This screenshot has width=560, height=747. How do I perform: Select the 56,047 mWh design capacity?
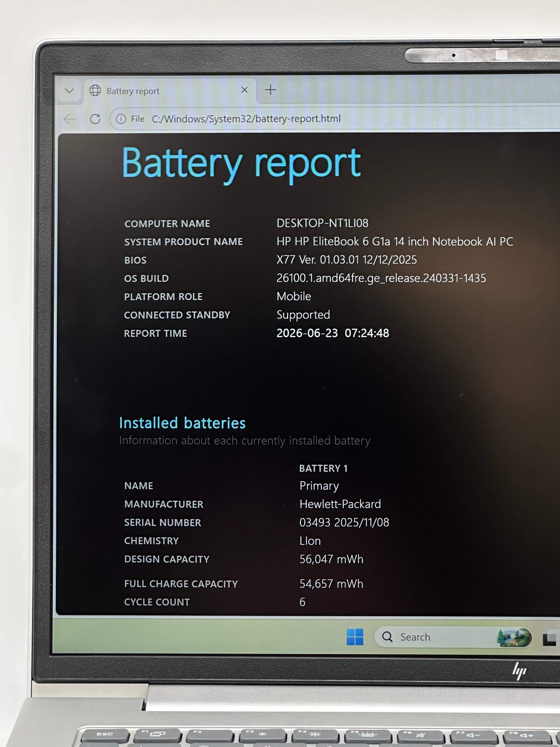[331, 559]
